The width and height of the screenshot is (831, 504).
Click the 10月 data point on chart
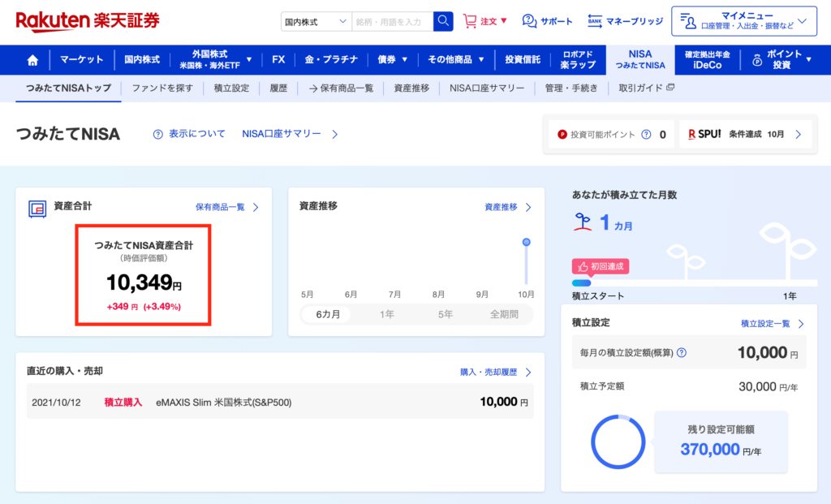526,242
